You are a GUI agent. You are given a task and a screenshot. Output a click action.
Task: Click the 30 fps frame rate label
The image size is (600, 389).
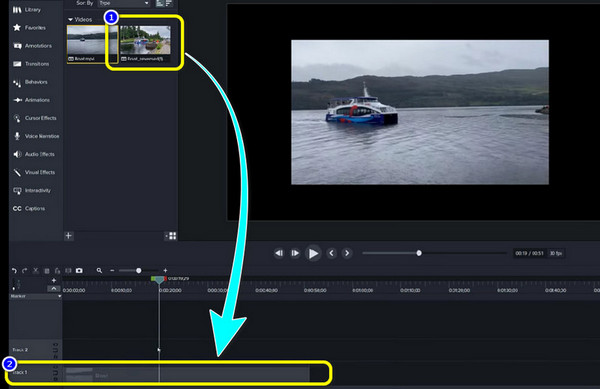pyautogui.click(x=556, y=253)
